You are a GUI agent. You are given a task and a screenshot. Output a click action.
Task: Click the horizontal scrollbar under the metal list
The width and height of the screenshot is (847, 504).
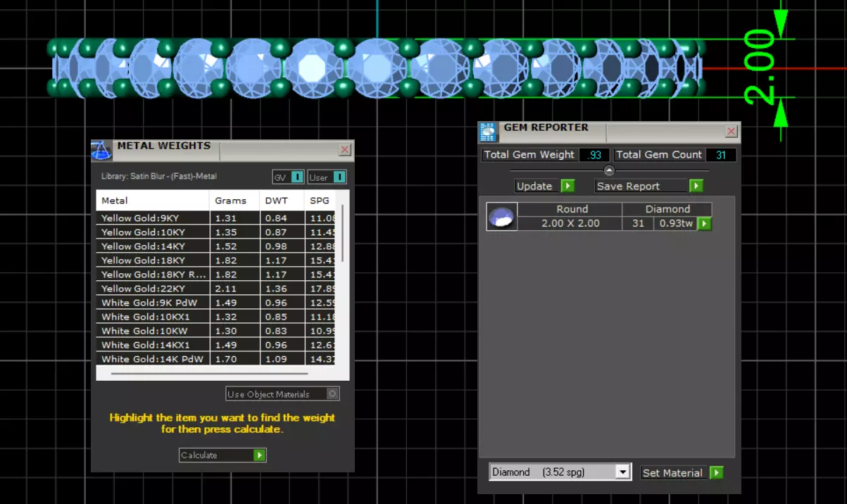[x=209, y=373]
